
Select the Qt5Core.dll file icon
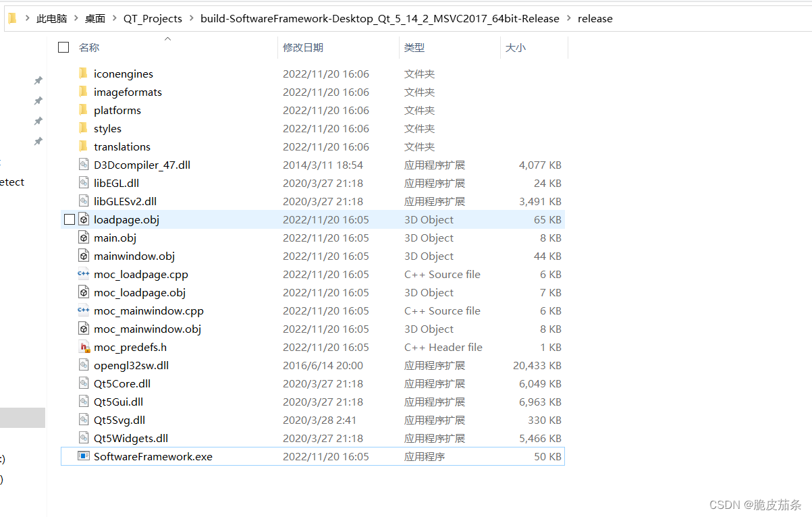coord(84,383)
